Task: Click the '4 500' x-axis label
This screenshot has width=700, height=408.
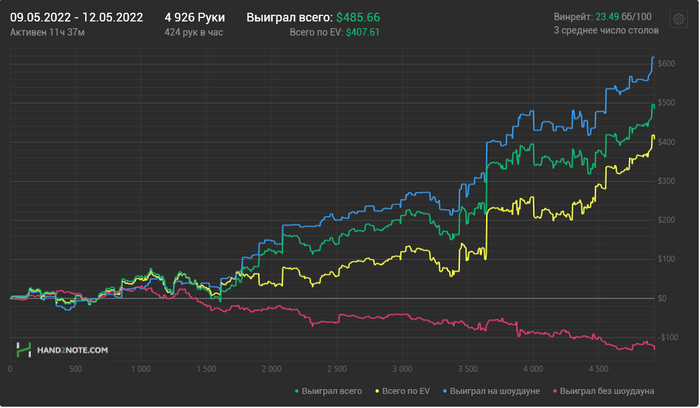Action: pos(599,369)
